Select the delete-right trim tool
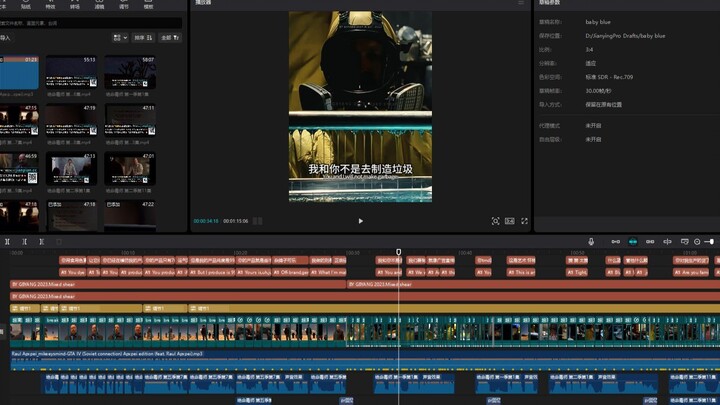The image size is (720, 405). coord(41,242)
